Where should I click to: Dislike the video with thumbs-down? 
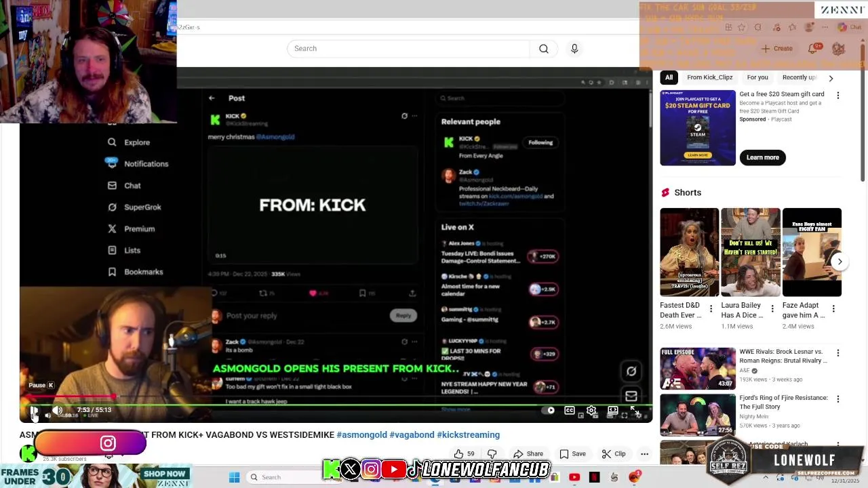point(492,454)
